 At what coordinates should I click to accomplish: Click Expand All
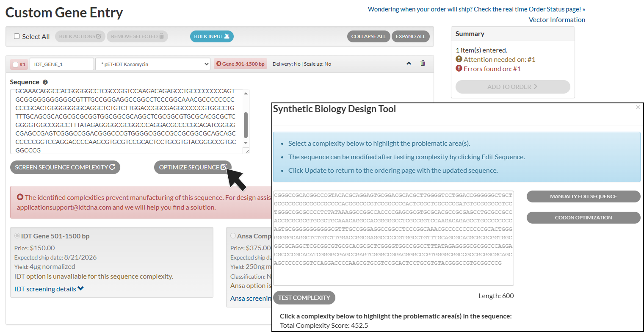pyautogui.click(x=411, y=36)
